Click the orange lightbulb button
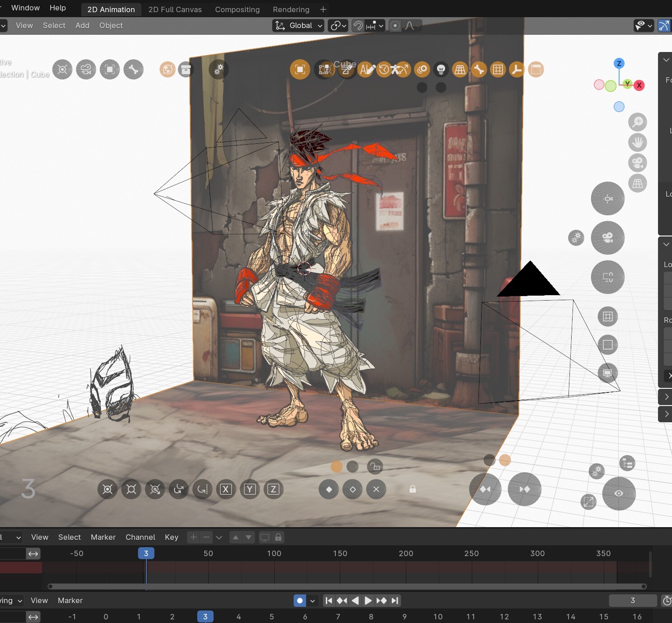The image size is (672, 623). click(x=441, y=70)
